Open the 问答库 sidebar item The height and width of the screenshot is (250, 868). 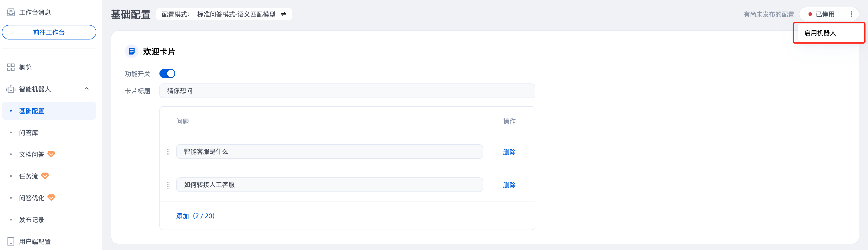coord(29,132)
